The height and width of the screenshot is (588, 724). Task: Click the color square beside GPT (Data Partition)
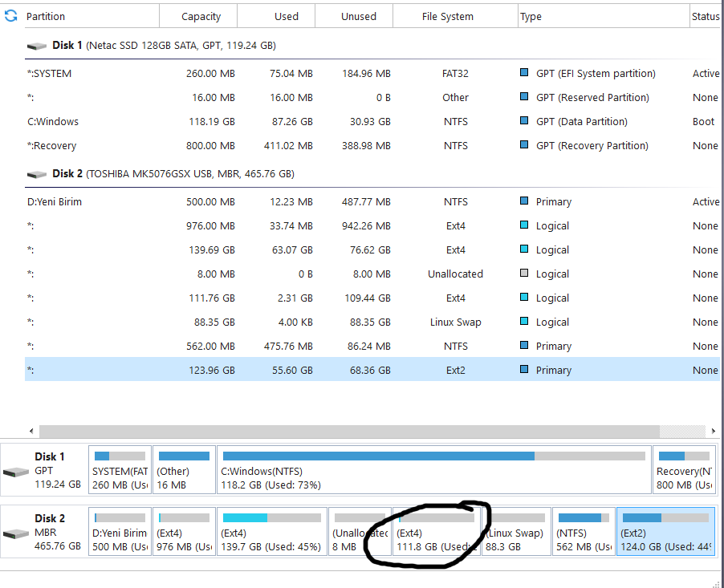(x=524, y=120)
